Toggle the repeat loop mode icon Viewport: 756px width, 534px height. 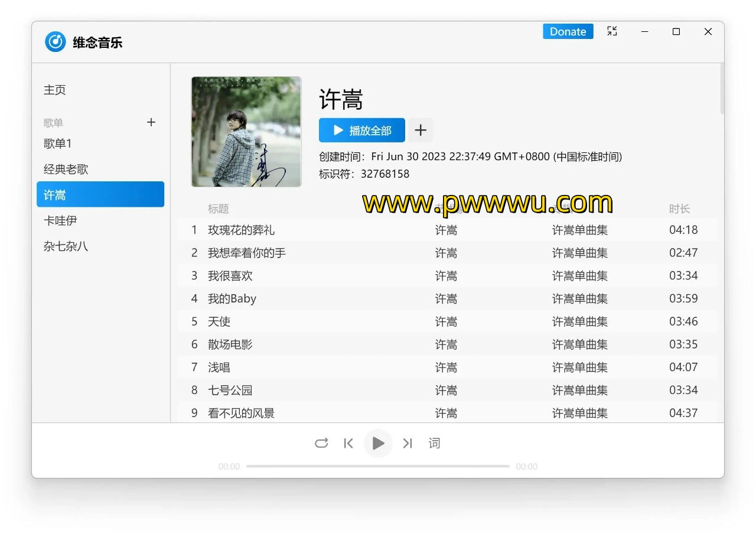[x=321, y=443]
